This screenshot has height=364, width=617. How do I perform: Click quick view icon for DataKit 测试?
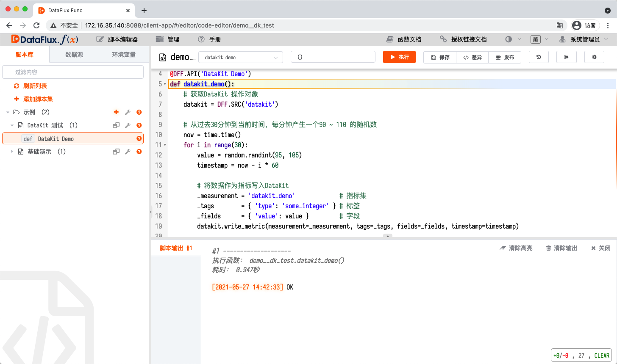116,125
